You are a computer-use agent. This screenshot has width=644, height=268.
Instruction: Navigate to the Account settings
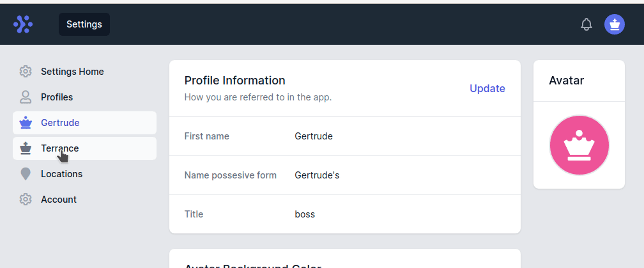(x=59, y=200)
